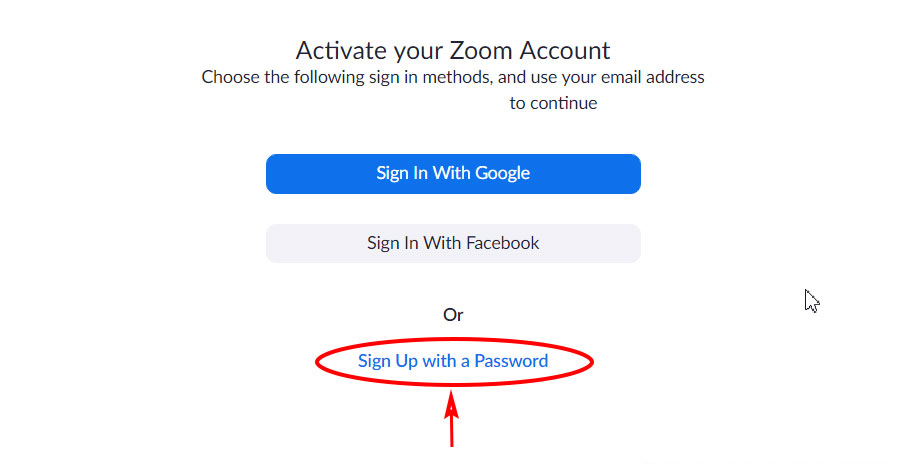
Task: Click the Sign In With Google button
Action: (453, 173)
